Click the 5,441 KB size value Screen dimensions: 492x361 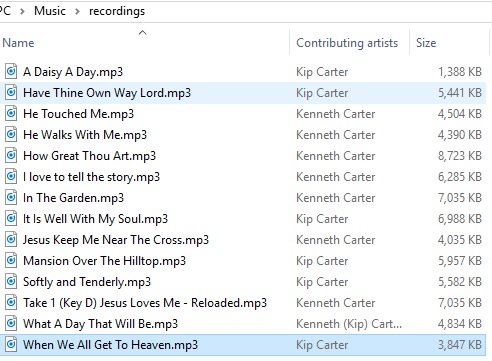coord(460,93)
